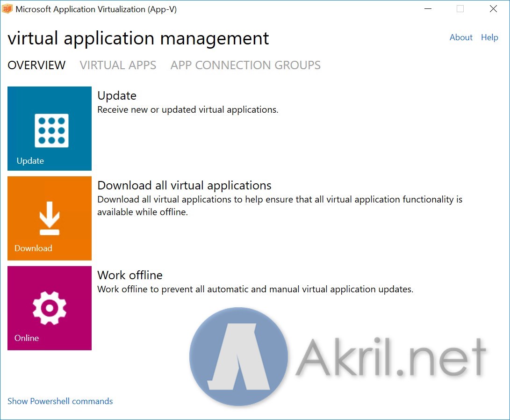
Task: Switch to the OVERVIEW tab
Action: coord(36,65)
